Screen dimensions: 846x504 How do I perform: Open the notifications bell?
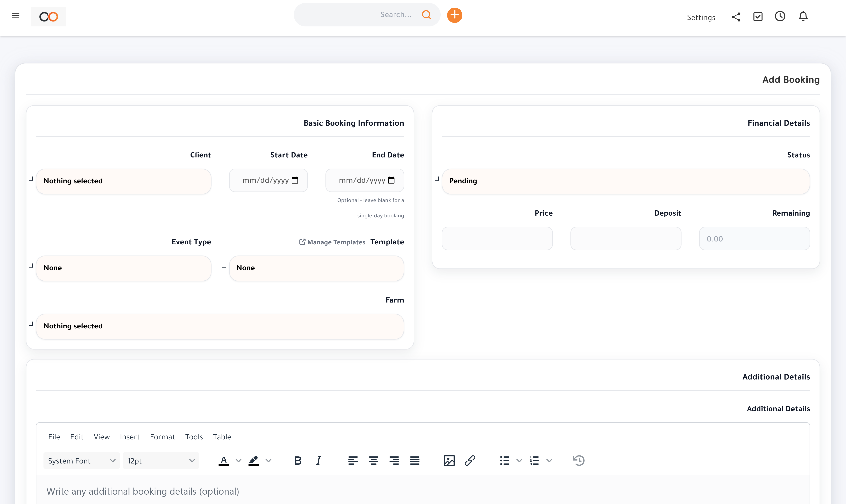[x=803, y=16]
